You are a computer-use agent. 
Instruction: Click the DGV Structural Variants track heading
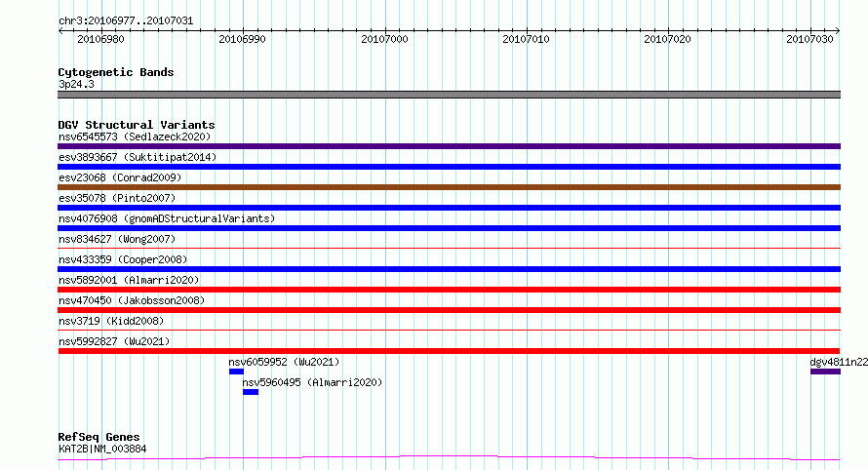(x=137, y=125)
